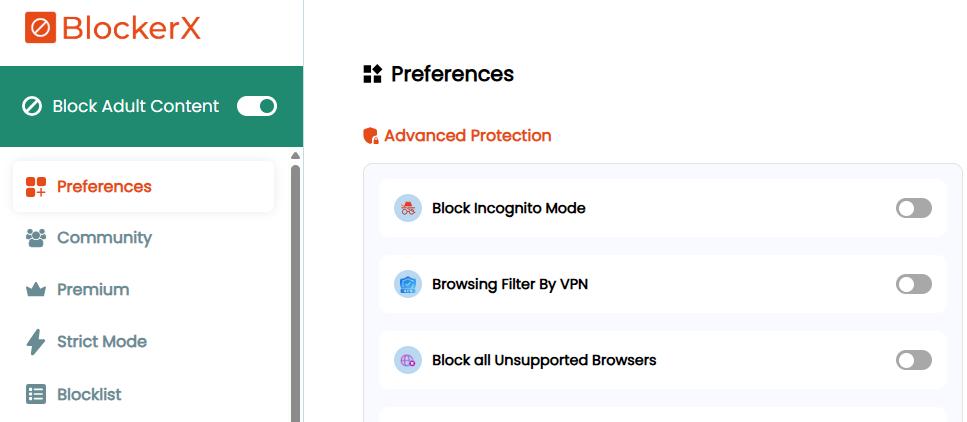This screenshot has height=422, width=967.
Task: Click the BlockerX logo icon
Action: [x=40, y=28]
